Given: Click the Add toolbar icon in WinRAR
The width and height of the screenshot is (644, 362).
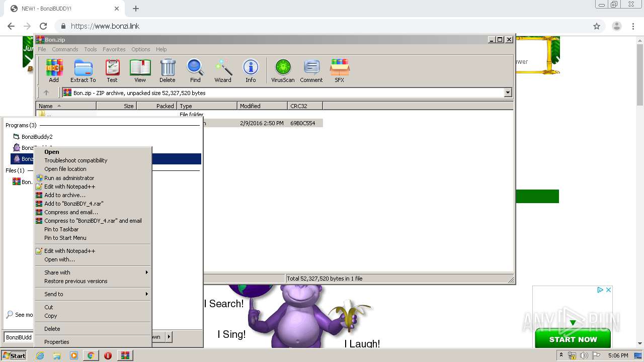Looking at the screenshot, I should (x=54, y=71).
